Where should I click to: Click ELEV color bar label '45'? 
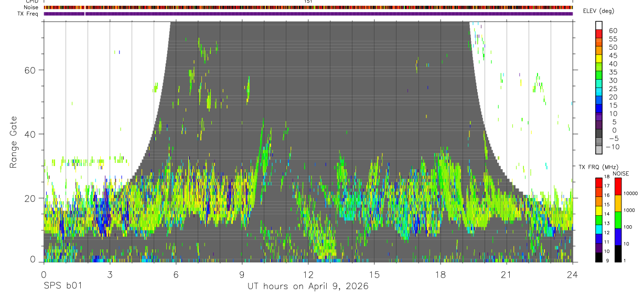613,56
